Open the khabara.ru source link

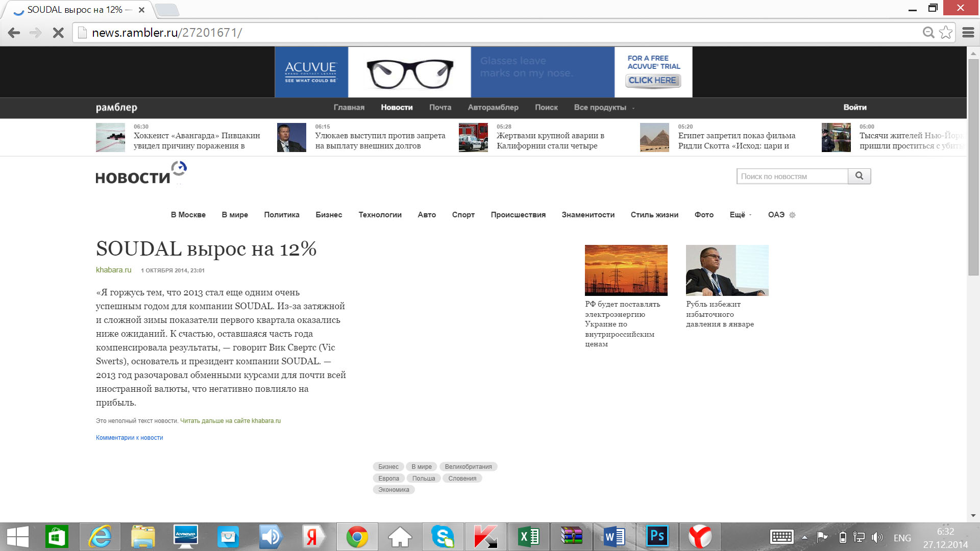[113, 270]
